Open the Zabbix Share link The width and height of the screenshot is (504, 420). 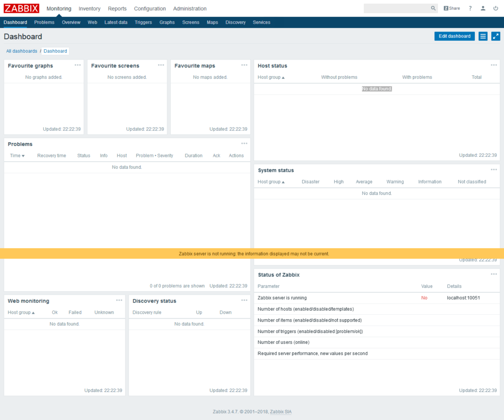tap(452, 8)
